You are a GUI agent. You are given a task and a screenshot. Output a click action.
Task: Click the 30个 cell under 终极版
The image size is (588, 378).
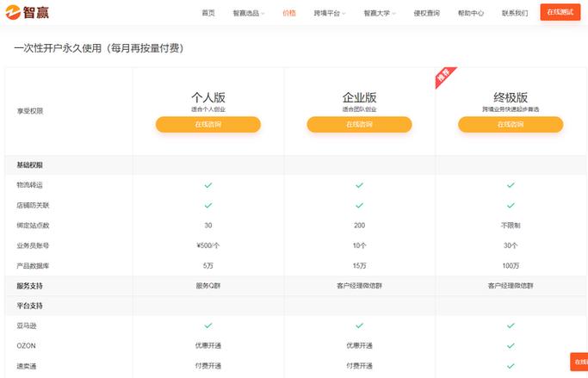[511, 245]
